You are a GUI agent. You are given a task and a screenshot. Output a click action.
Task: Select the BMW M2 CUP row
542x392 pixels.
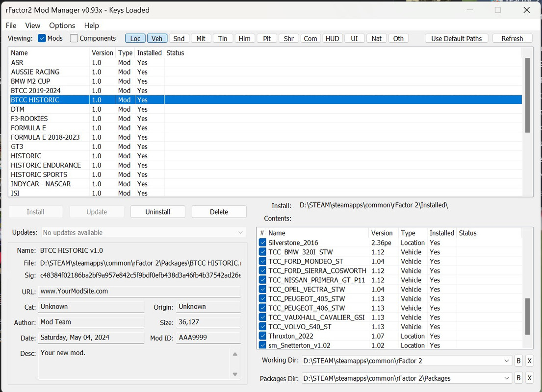tap(266, 81)
